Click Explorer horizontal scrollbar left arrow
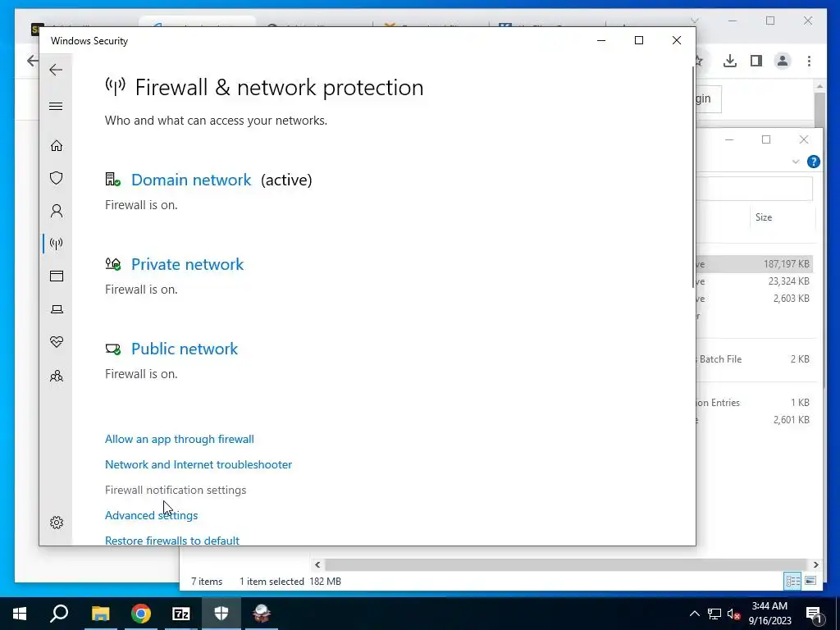Image resolution: width=840 pixels, height=630 pixels. pyautogui.click(x=317, y=564)
